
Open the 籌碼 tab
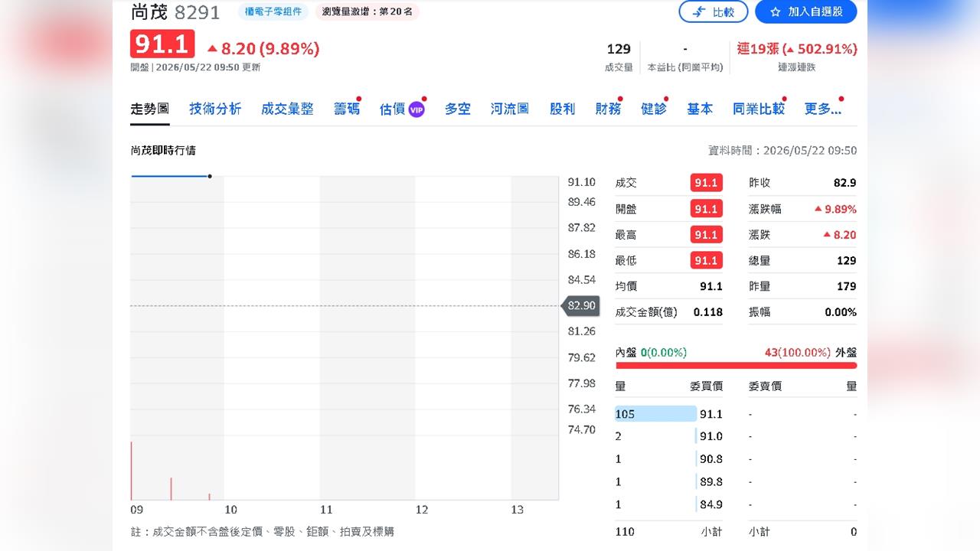pos(346,109)
